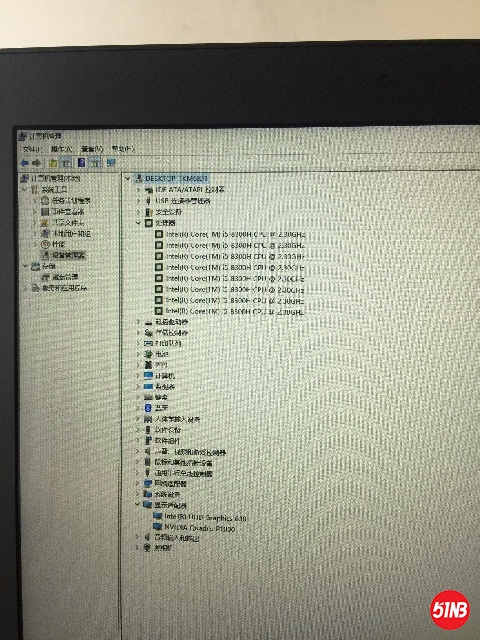The height and width of the screenshot is (640, 480).
Task: Click the 计算机 Computer category monitor icon
Action: (x=149, y=376)
